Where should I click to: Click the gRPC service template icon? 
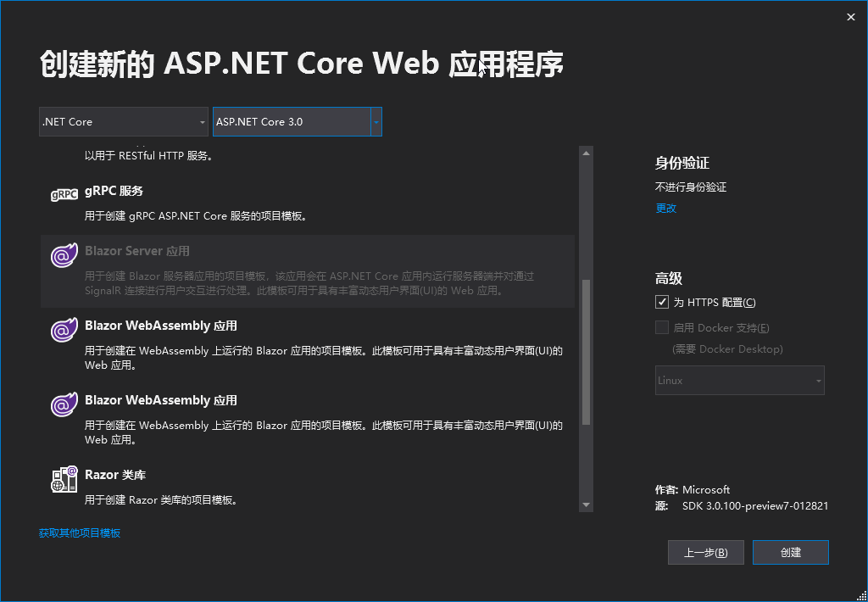pyautogui.click(x=64, y=195)
